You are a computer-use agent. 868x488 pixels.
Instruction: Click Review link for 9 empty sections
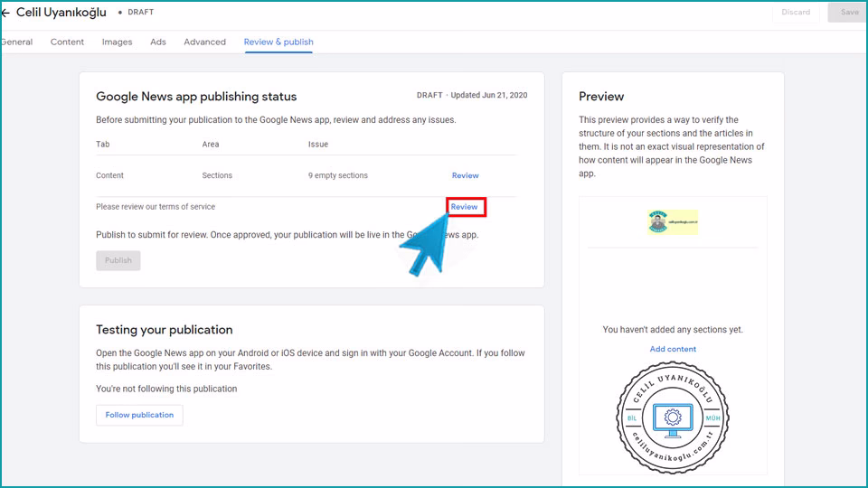coord(465,175)
